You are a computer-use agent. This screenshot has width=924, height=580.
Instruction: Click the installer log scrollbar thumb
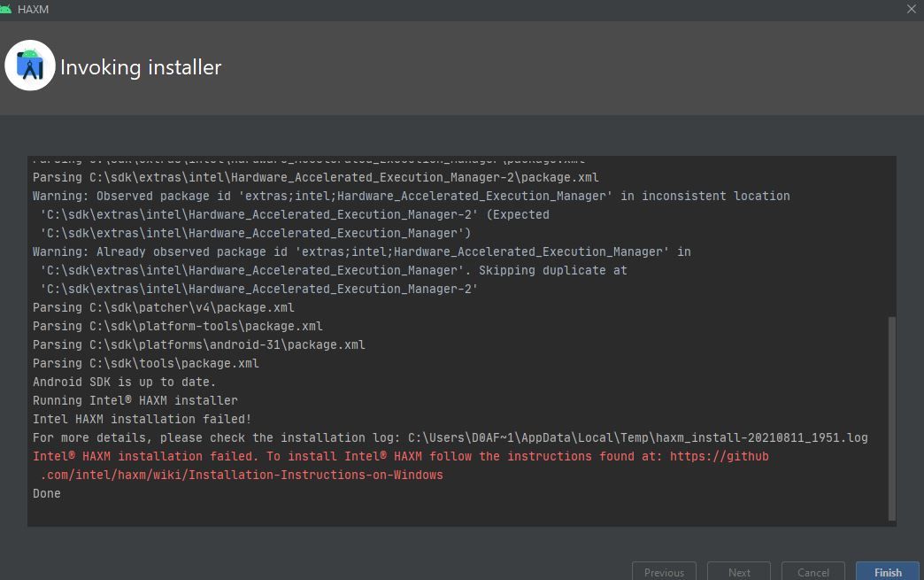(x=891, y=418)
